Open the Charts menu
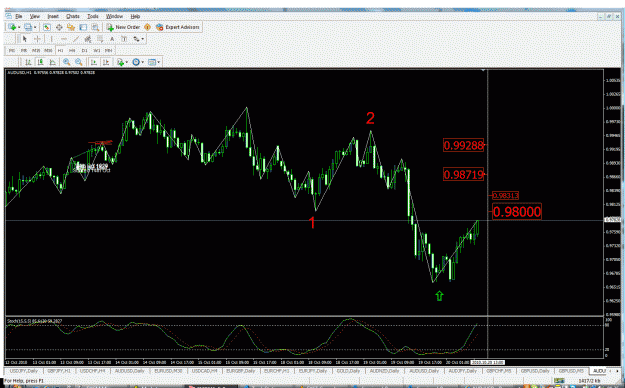This screenshot has height=388, width=625. (73, 16)
